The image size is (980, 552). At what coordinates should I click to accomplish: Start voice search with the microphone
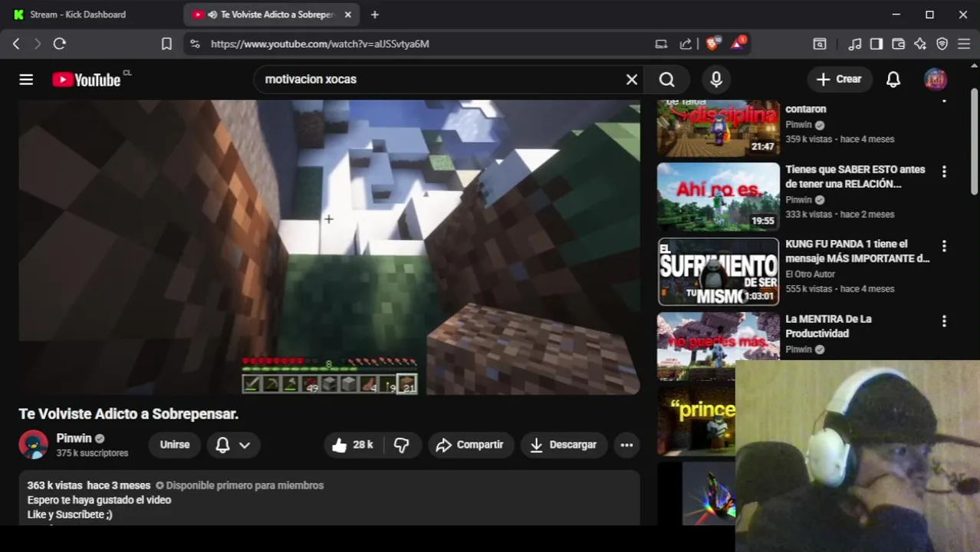pyautogui.click(x=716, y=79)
